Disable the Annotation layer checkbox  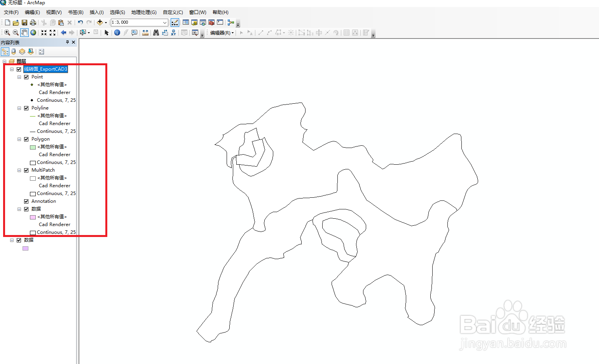(26, 201)
